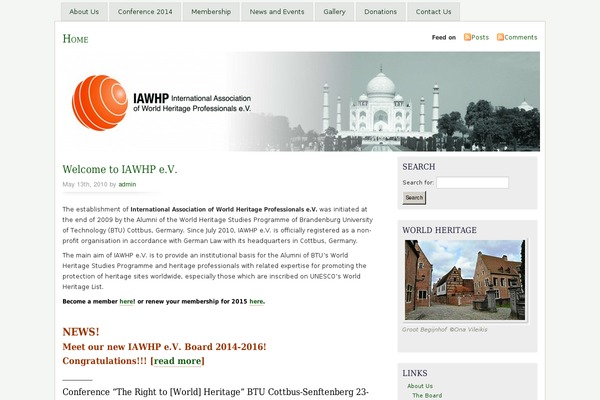Click the 'May 13th, 2010' post date
This screenshot has height=400, width=600.
click(x=85, y=184)
